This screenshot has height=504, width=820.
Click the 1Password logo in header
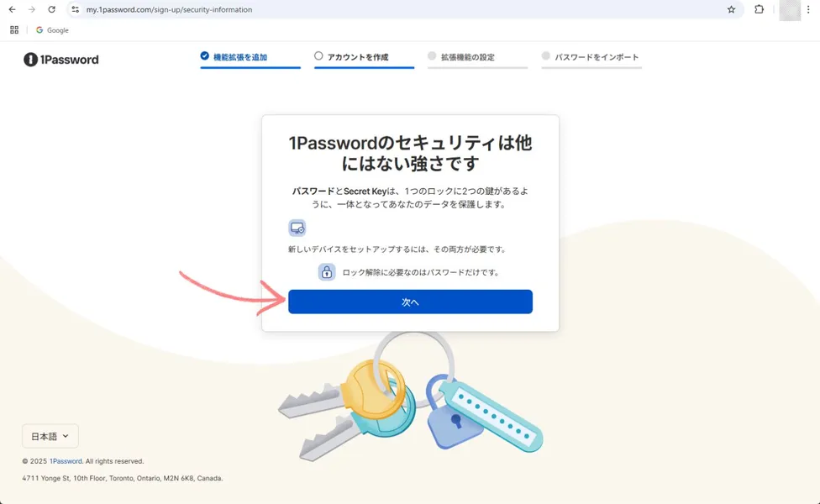(x=60, y=60)
